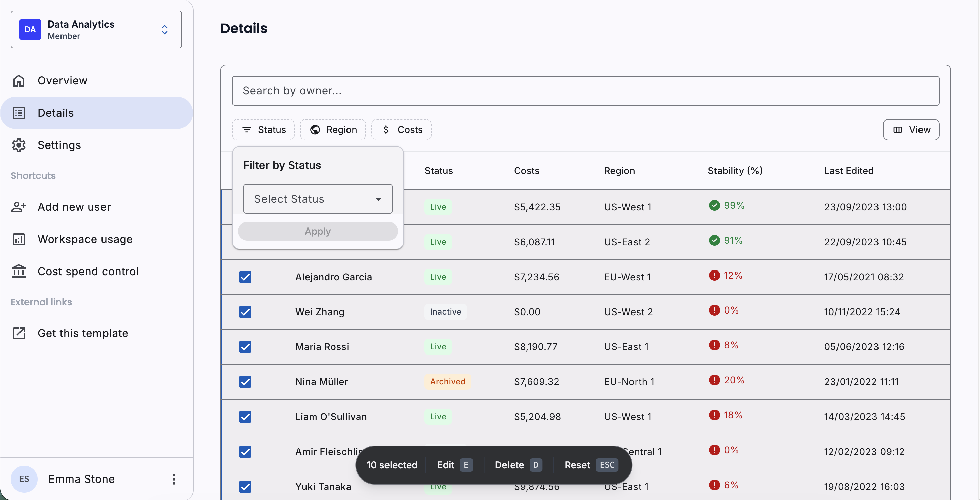
Task: Go to Details in sidebar
Action: [x=55, y=113]
